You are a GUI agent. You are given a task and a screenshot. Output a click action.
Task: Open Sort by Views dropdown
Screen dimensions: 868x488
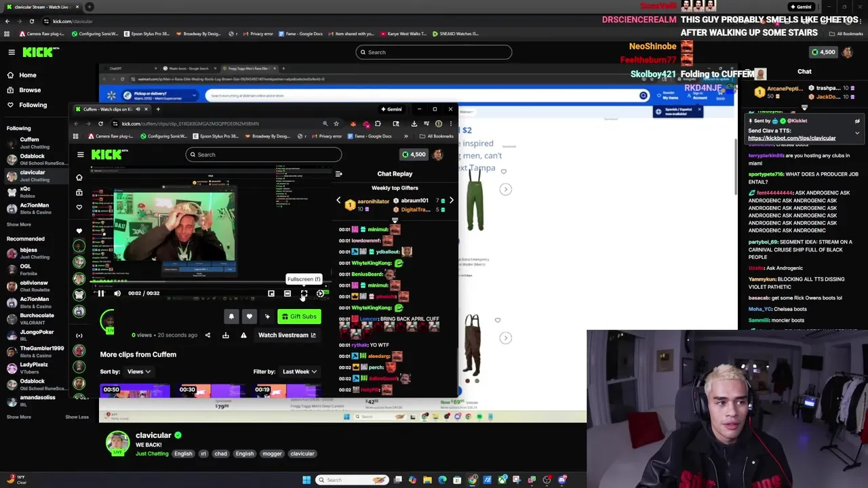(x=139, y=371)
